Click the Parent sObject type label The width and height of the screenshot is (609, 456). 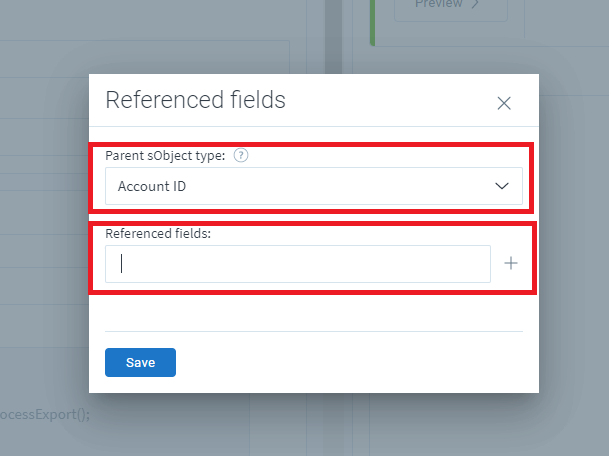coord(164,156)
